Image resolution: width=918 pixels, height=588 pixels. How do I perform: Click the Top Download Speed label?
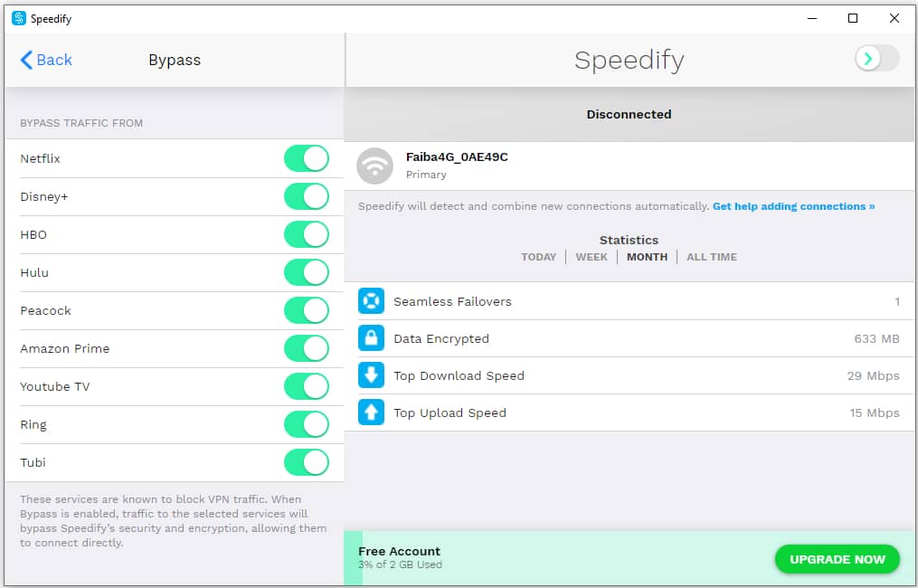click(459, 376)
